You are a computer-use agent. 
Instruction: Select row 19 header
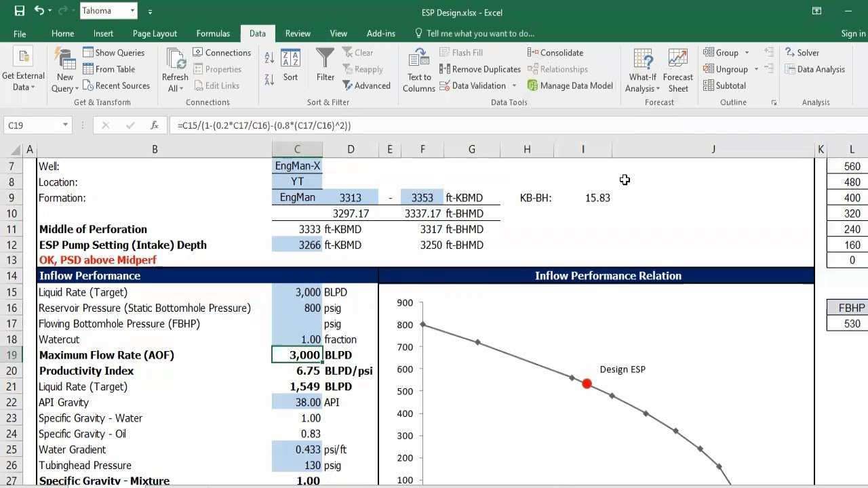coord(12,355)
